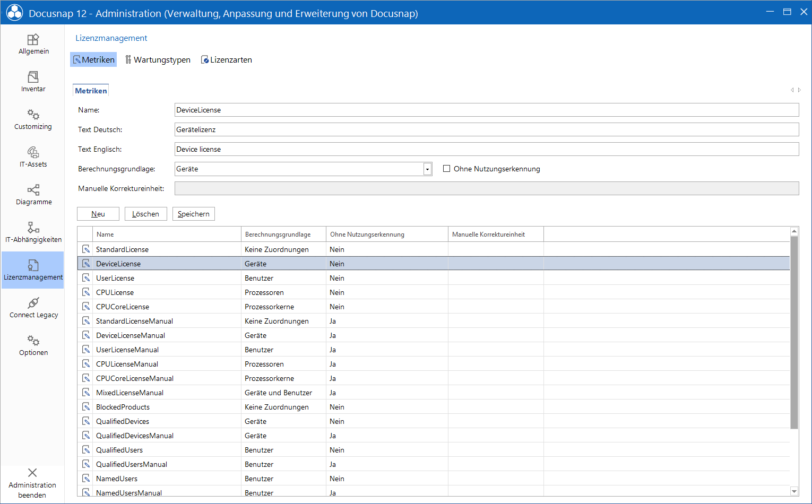
Task: Click the row icon of UserLicense
Action: 86,277
